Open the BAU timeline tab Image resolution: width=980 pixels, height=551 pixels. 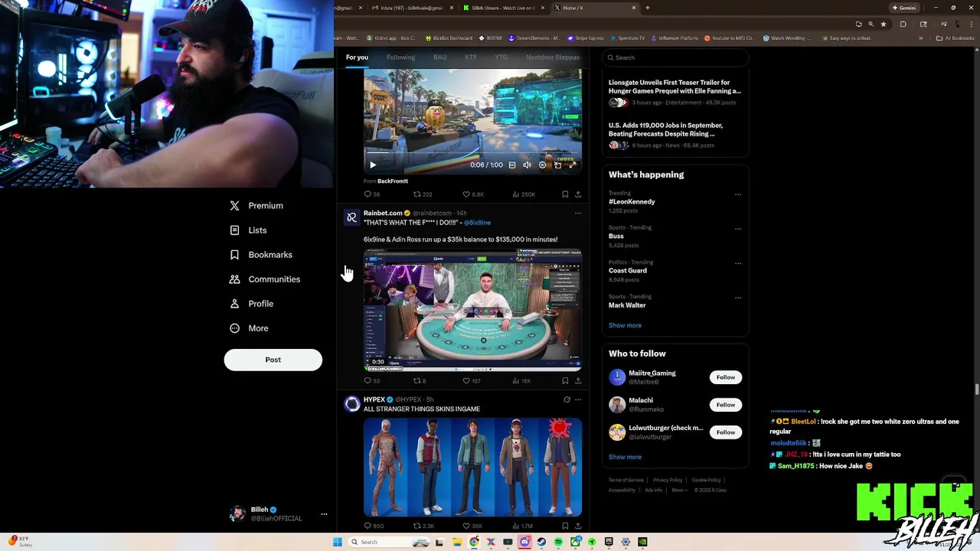[x=439, y=57]
